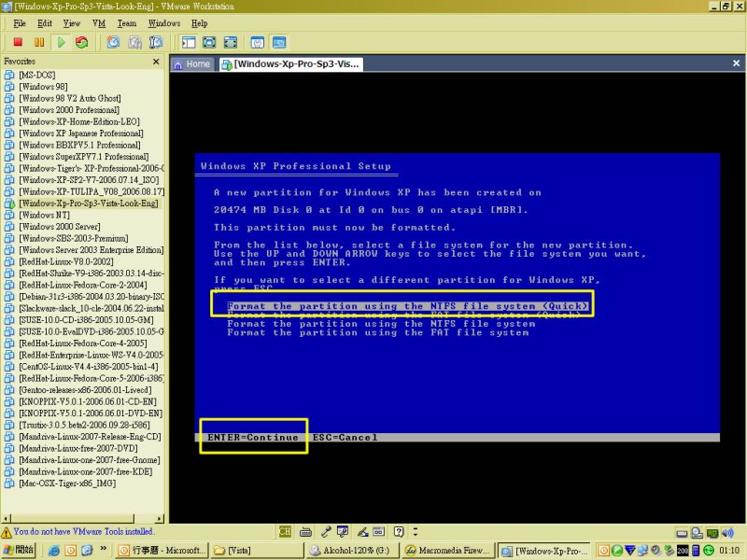
Task: Click the Start button on taskbar
Action: [19, 550]
